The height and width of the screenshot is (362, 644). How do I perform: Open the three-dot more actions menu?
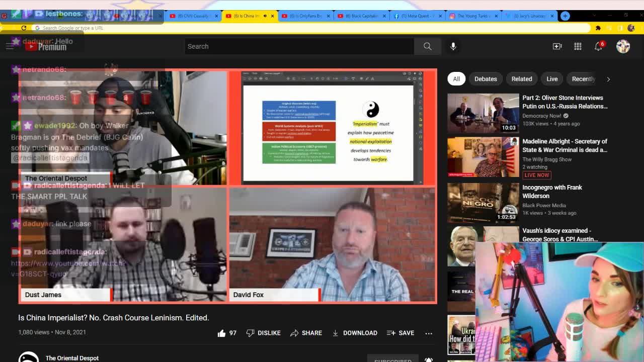click(x=429, y=333)
